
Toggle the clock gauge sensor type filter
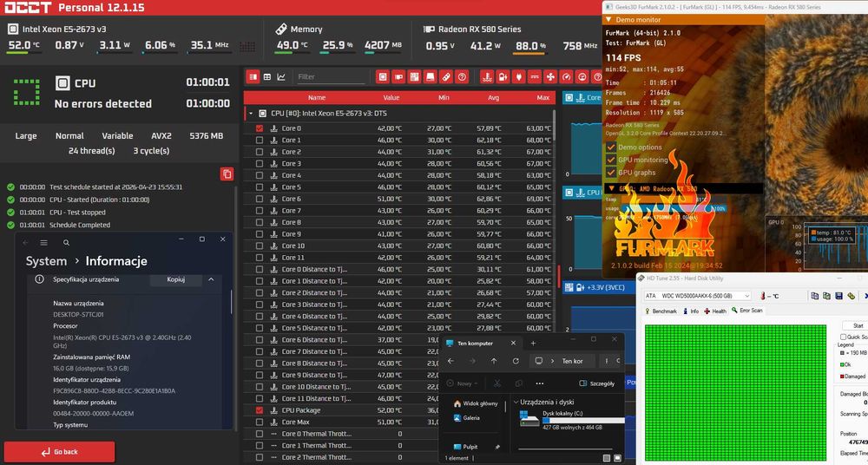tap(566, 77)
